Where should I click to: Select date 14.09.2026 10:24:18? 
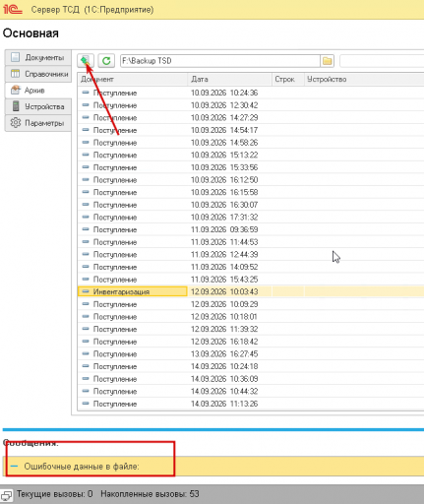click(224, 366)
